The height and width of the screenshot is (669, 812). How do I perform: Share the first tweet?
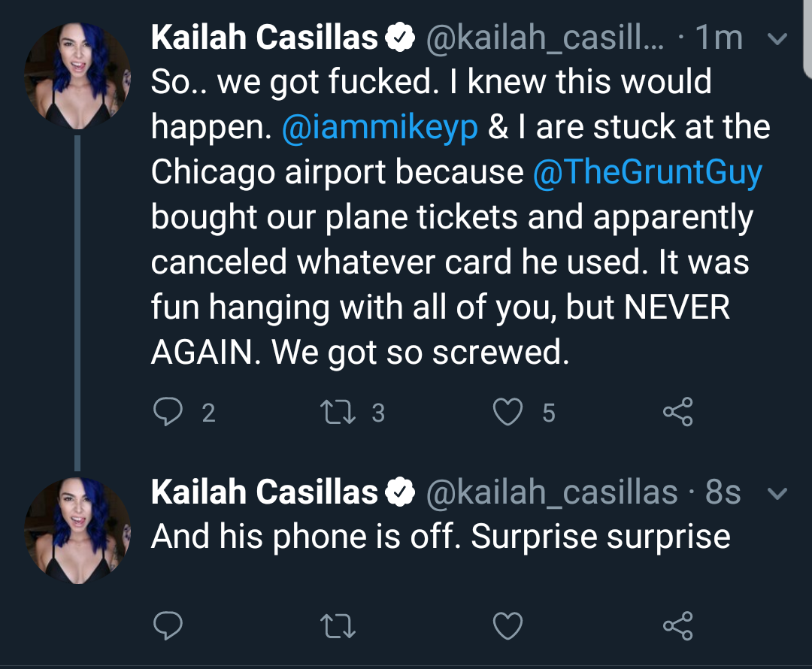point(678,412)
